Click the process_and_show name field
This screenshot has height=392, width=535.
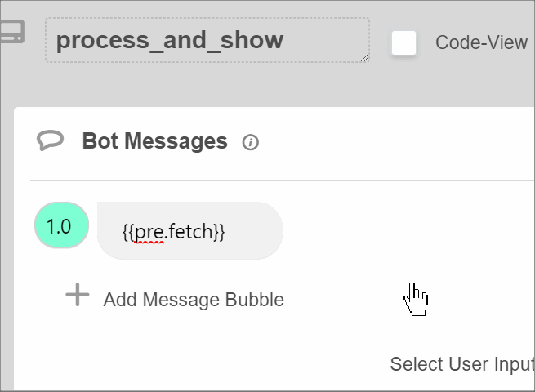tap(207, 40)
